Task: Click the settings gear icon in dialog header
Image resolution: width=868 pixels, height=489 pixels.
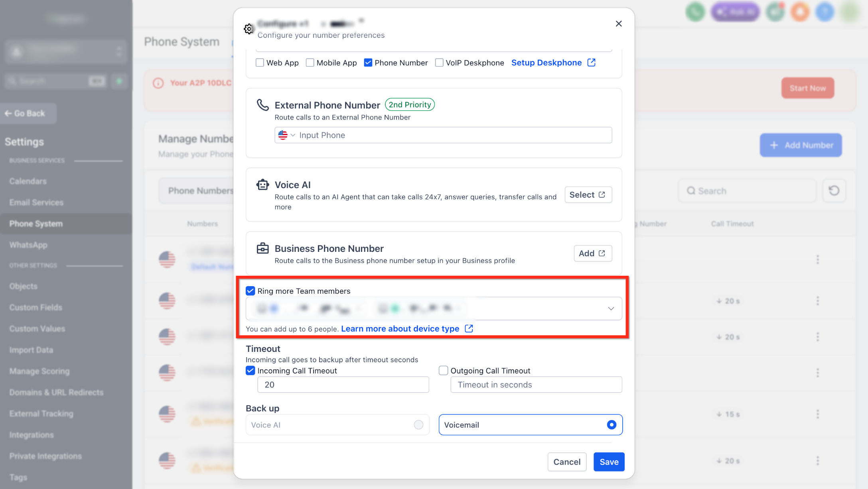Action: tap(249, 29)
